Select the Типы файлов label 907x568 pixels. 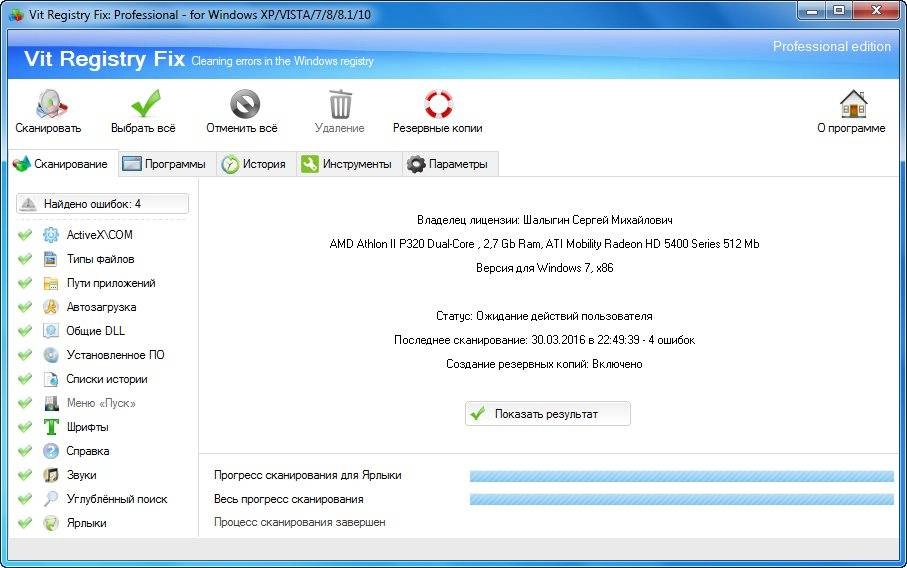coord(100,259)
